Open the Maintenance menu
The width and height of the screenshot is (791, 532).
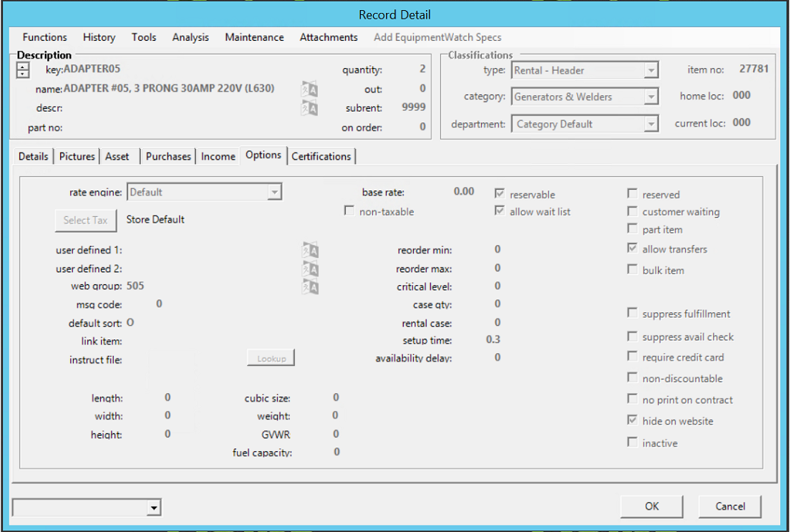tap(254, 37)
